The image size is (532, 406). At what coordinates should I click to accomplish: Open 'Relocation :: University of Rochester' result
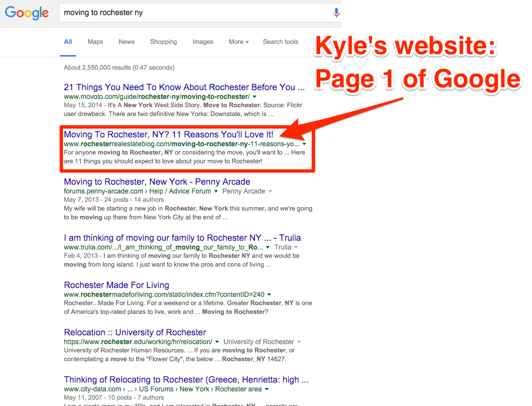tap(135, 332)
